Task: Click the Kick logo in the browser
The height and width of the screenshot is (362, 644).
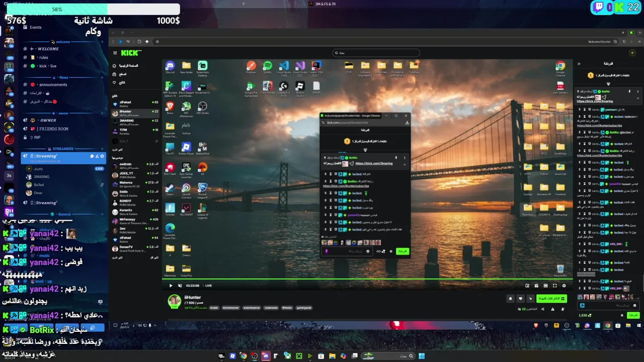Action: coord(131,53)
